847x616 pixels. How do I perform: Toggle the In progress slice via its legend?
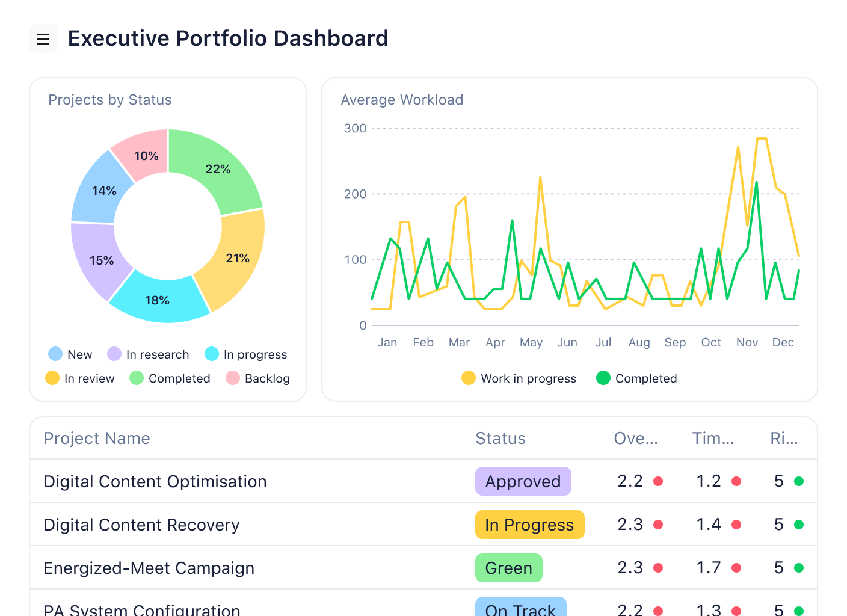click(x=212, y=354)
